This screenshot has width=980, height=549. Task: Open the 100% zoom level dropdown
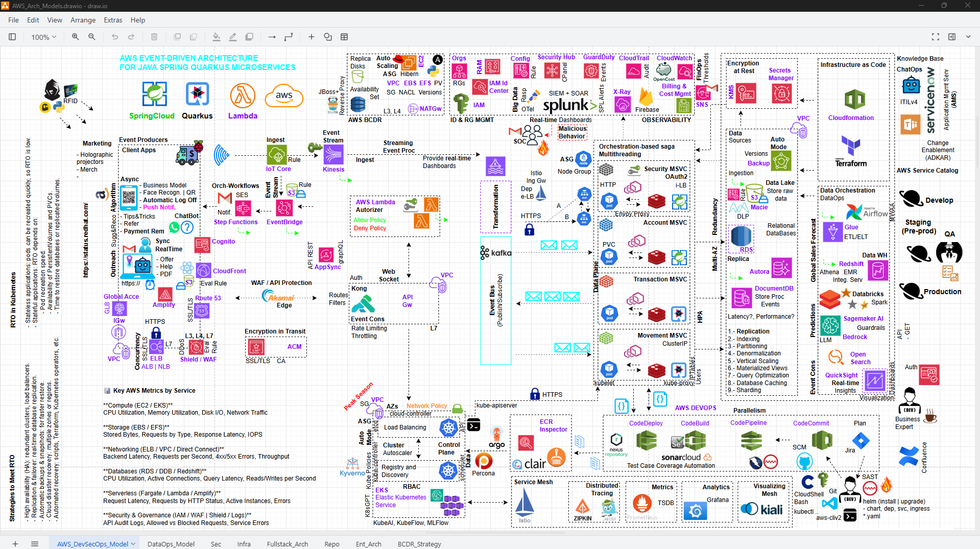43,37
